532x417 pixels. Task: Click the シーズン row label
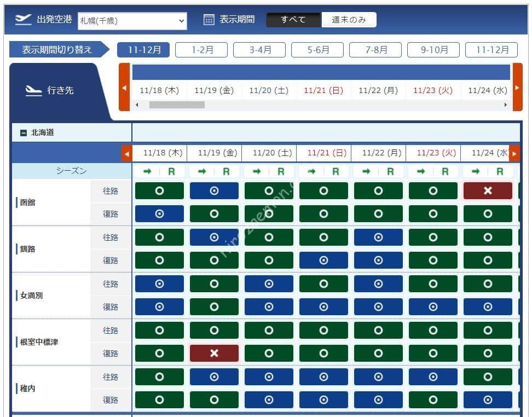click(71, 171)
